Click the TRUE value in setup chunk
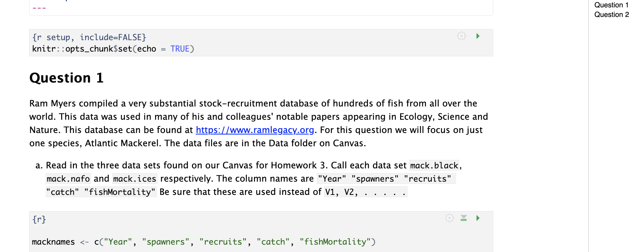Image resolution: width=644 pixels, height=252 pixels. coord(180,49)
